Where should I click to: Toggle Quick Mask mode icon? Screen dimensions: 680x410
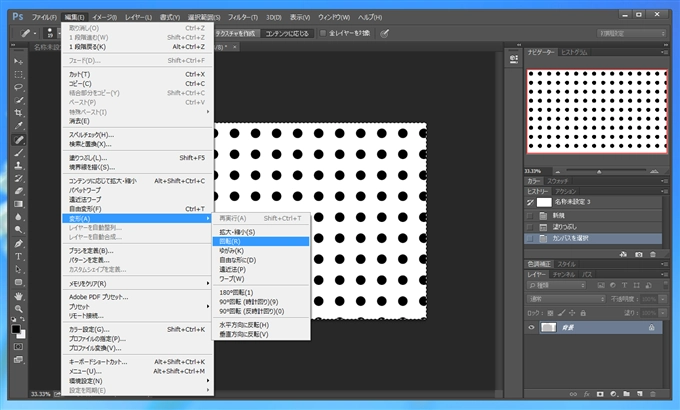[18, 347]
